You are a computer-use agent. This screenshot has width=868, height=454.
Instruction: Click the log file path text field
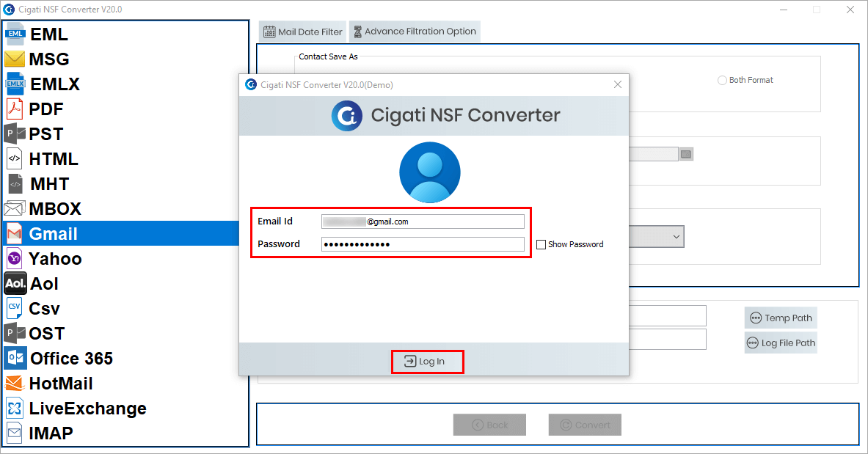pyautogui.click(x=668, y=340)
